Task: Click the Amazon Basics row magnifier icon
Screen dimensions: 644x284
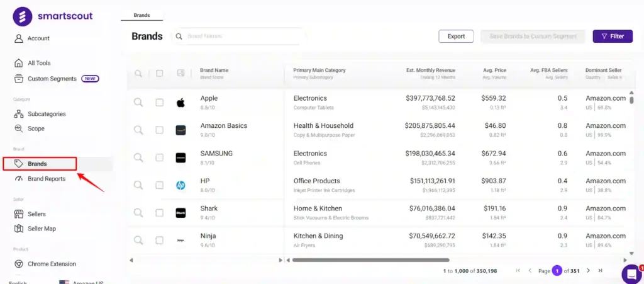Action: pyautogui.click(x=138, y=130)
